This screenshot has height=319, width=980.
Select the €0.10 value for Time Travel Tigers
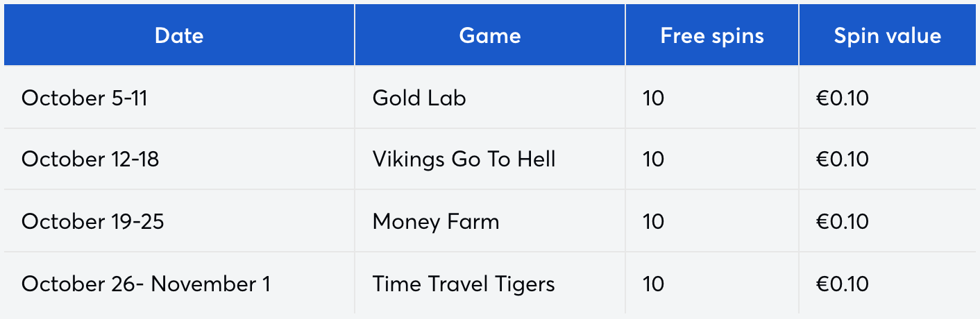(843, 284)
